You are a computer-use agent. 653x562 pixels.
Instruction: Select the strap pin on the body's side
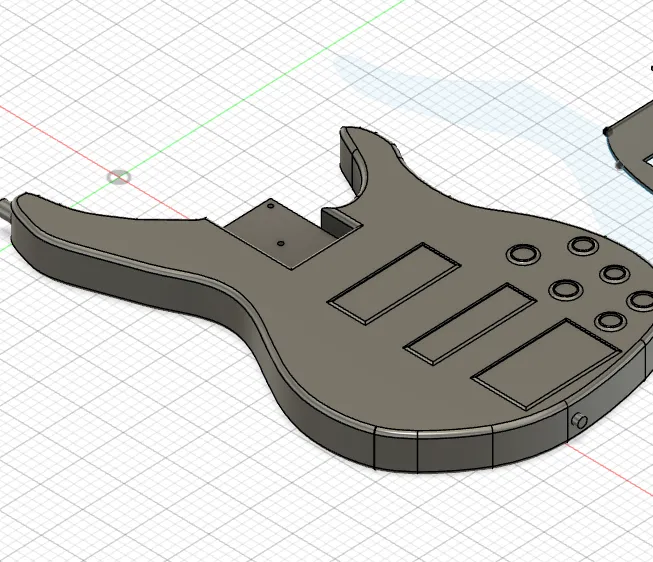pyautogui.click(x=579, y=420)
